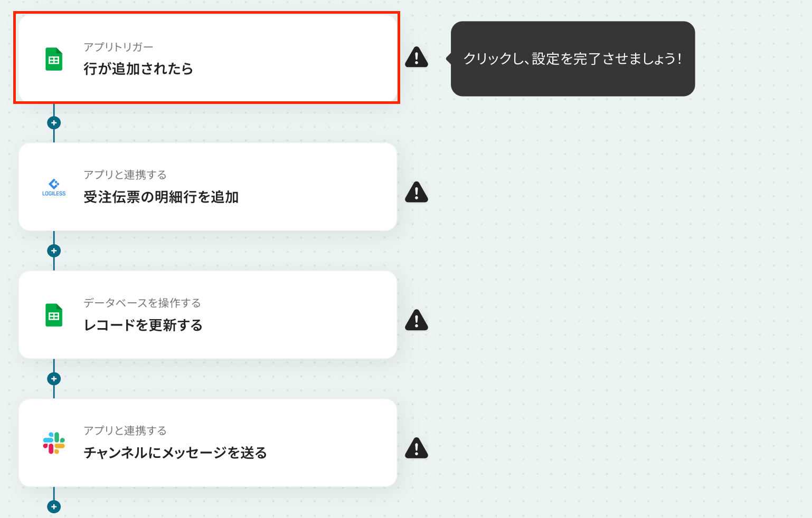
Task: Click the クリックし、設定を完了させましょう tooltip
Action: pos(573,59)
